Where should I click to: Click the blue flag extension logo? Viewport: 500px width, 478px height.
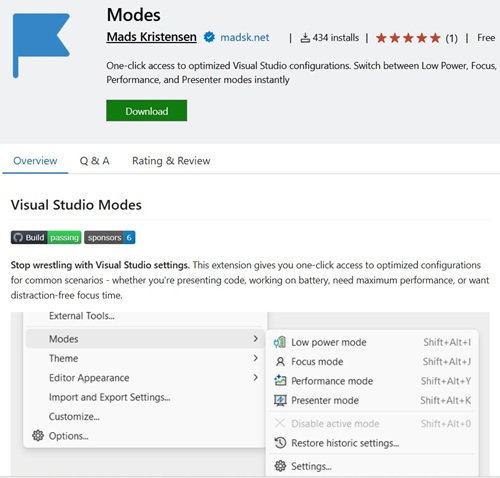point(41,45)
